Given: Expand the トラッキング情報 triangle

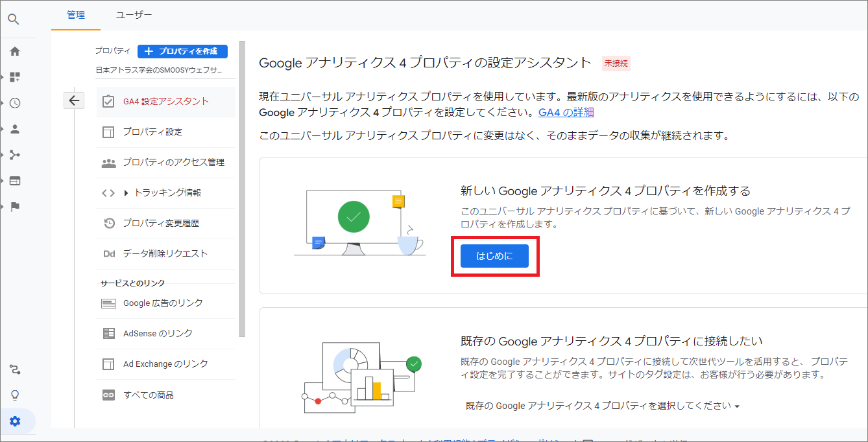Looking at the screenshot, I should tap(127, 193).
